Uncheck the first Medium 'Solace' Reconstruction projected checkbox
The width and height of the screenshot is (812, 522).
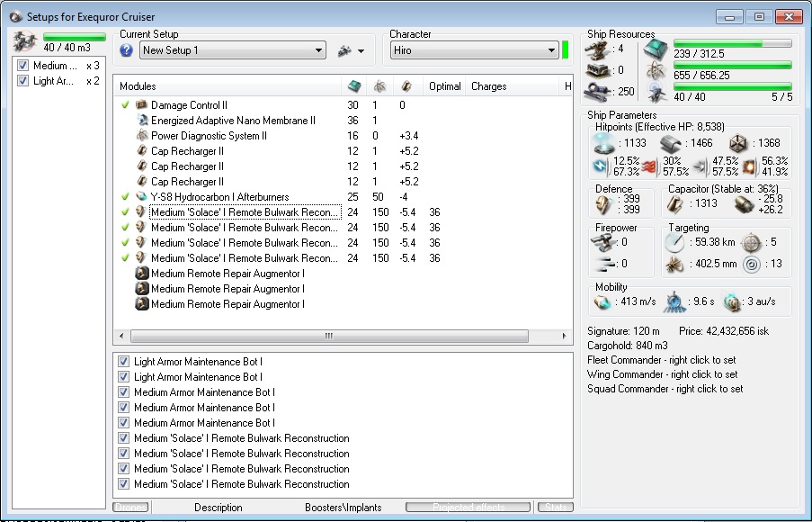click(x=123, y=438)
